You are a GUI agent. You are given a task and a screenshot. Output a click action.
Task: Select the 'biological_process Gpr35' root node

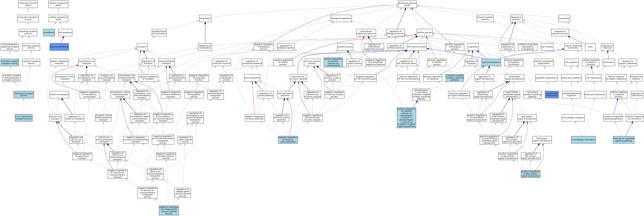tap(407, 4)
